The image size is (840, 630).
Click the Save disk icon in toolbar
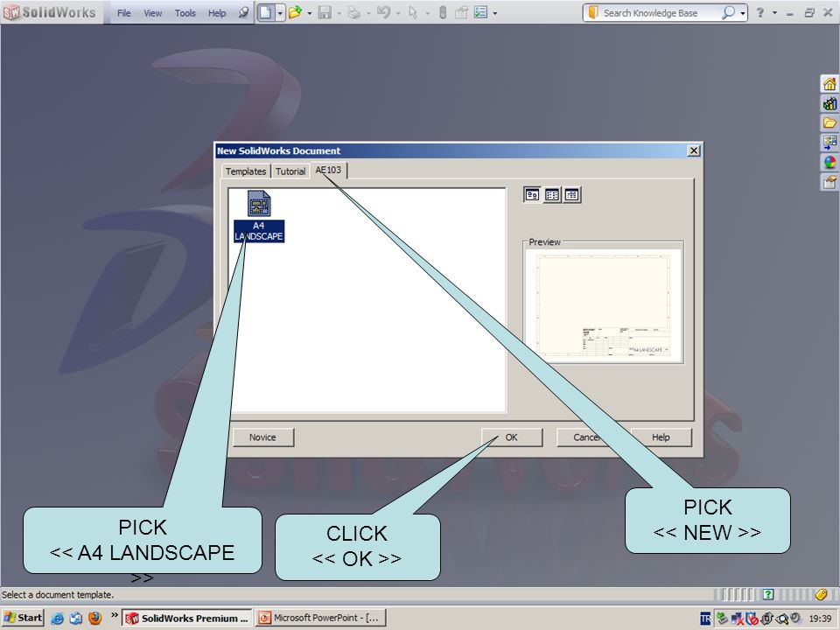click(325, 12)
